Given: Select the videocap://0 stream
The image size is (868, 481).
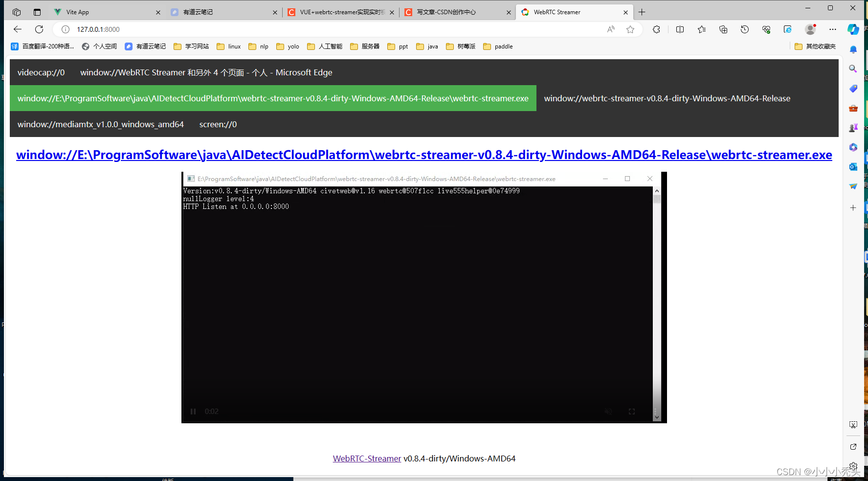Looking at the screenshot, I should (41, 72).
